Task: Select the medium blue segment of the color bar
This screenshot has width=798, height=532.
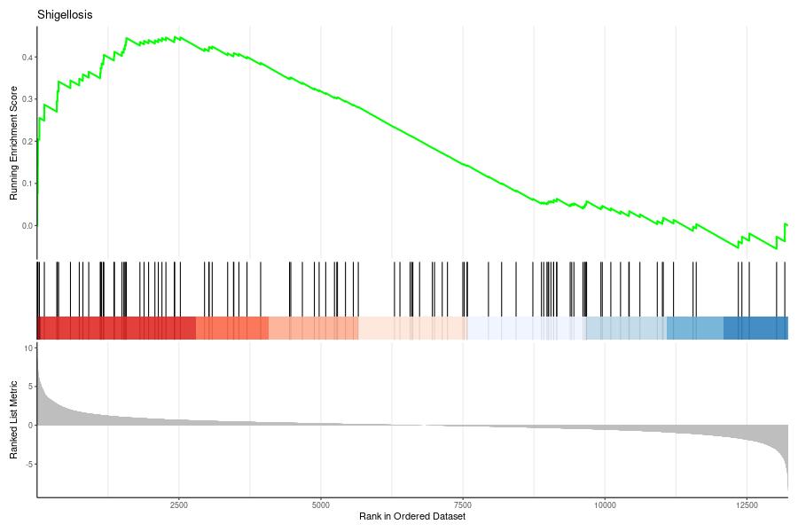Action: [695, 328]
